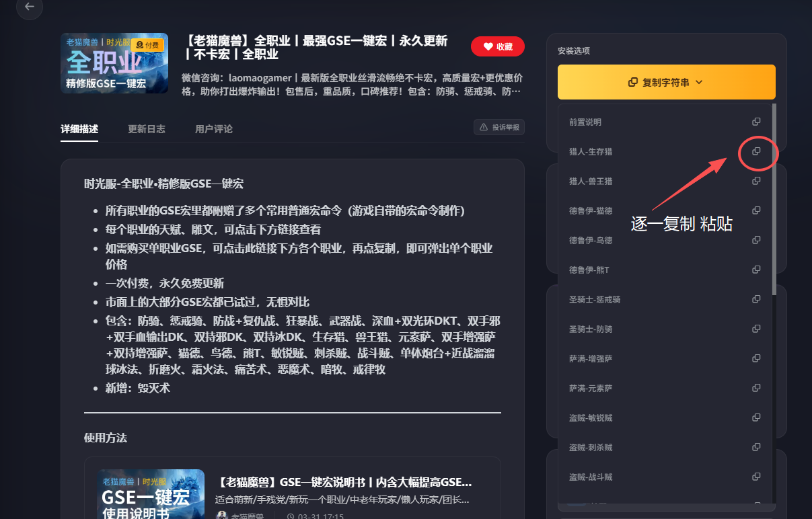Switch to the 更新日志 tab
This screenshot has width=812, height=519.
pos(147,128)
